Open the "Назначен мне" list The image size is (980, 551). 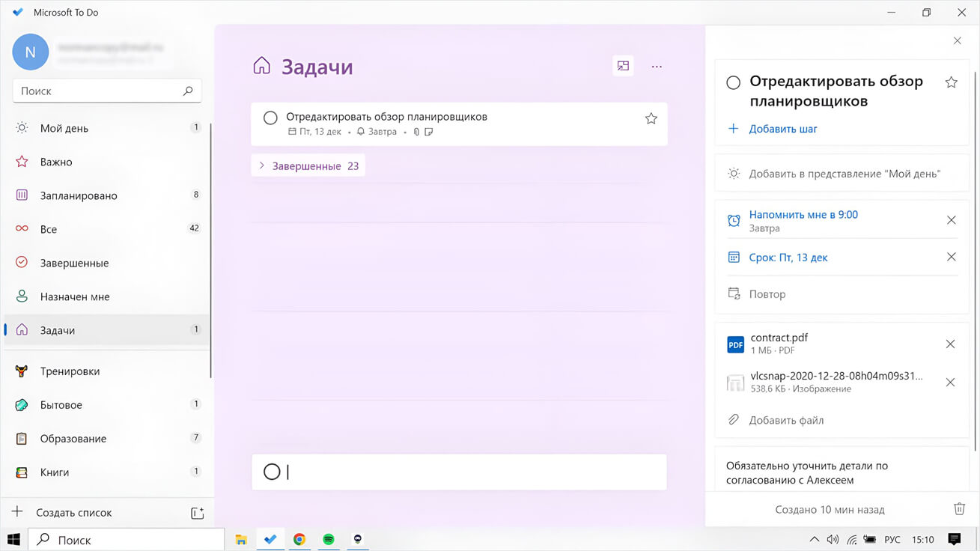75,296
